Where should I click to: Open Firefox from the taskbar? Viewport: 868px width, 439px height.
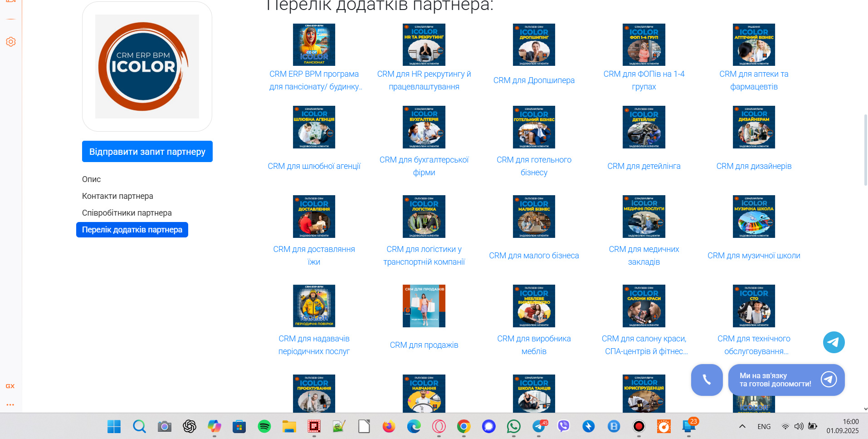point(389,426)
